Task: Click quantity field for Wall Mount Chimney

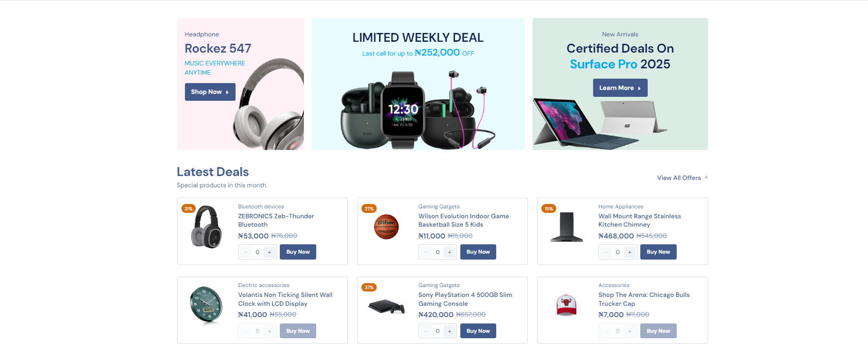Action: [618, 252]
